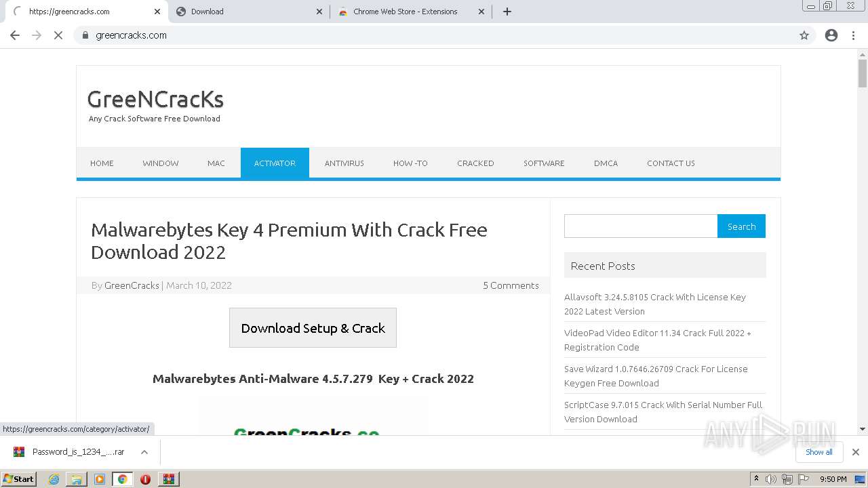Bookmark this page with the star icon

[x=804, y=35]
